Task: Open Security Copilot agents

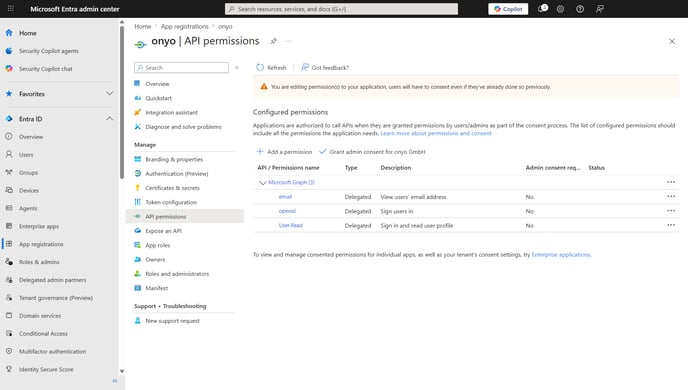Action: (49, 51)
